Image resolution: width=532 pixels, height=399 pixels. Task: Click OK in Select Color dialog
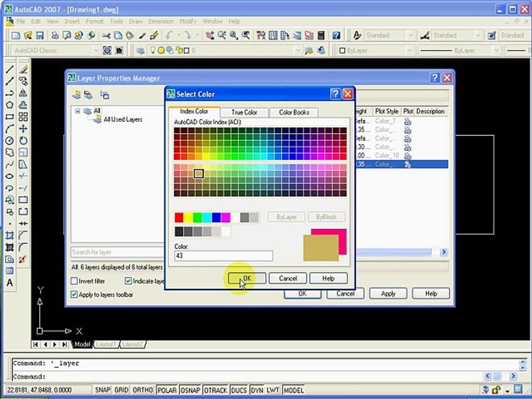247,278
